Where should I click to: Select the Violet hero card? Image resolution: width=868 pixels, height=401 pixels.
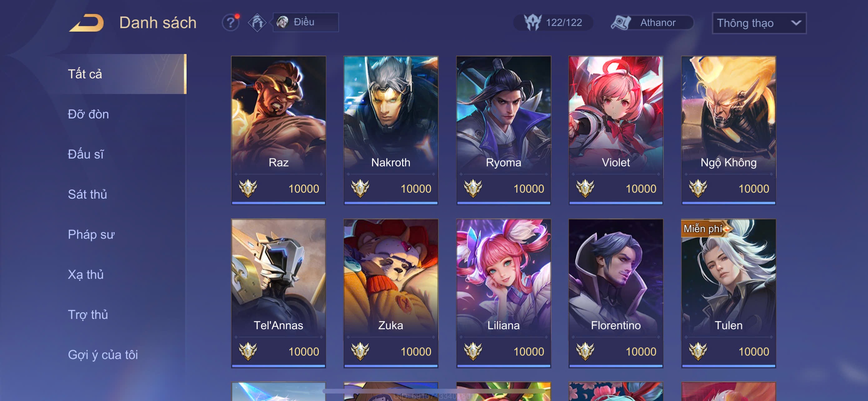pyautogui.click(x=616, y=130)
